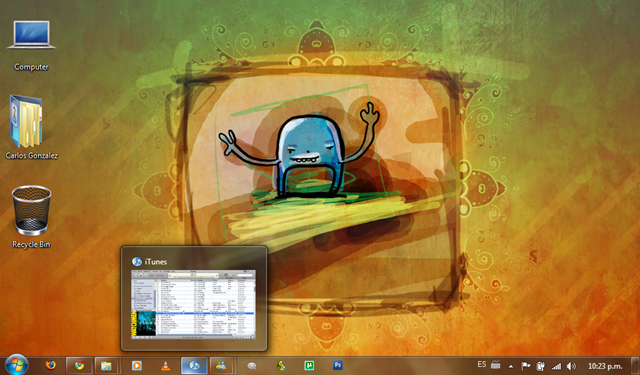
Task: Open wireless network signal icon
Action: [x=556, y=366]
